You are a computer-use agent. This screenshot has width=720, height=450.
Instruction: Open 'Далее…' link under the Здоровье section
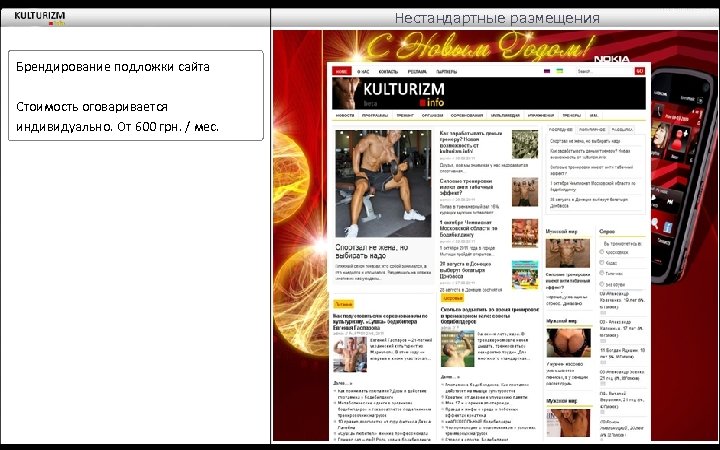[450, 377]
